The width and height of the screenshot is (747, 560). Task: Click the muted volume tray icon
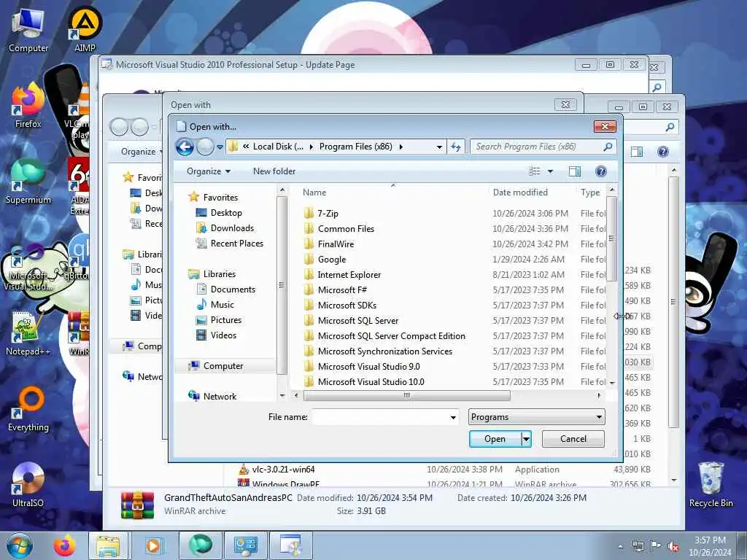(x=673, y=547)
